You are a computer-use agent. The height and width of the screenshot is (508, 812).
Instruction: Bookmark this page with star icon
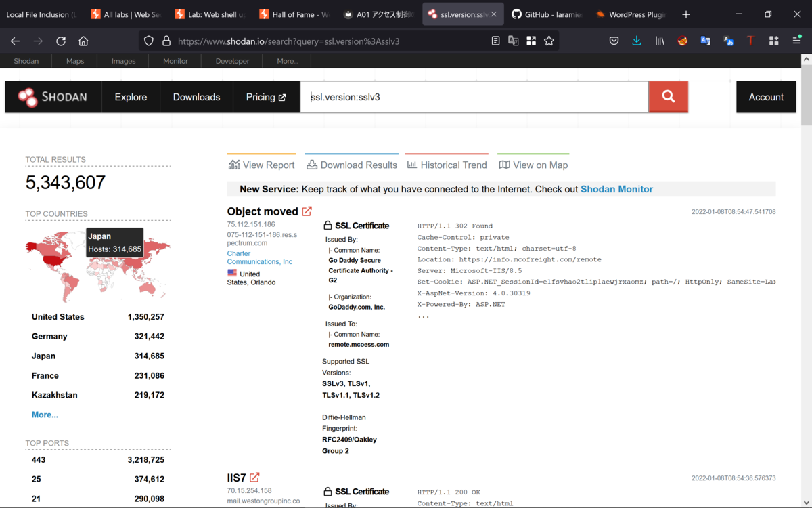click(549, 41)
